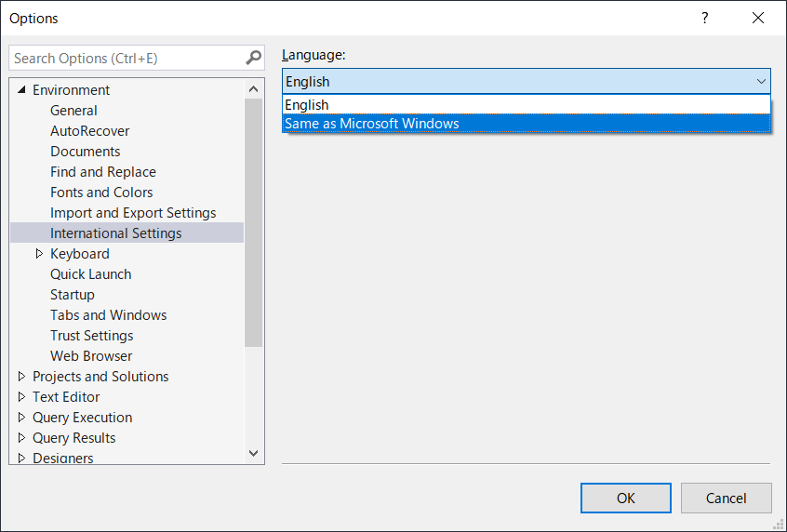Confirm changes with OK button
The image size is (787, 532).
[626, 498]
